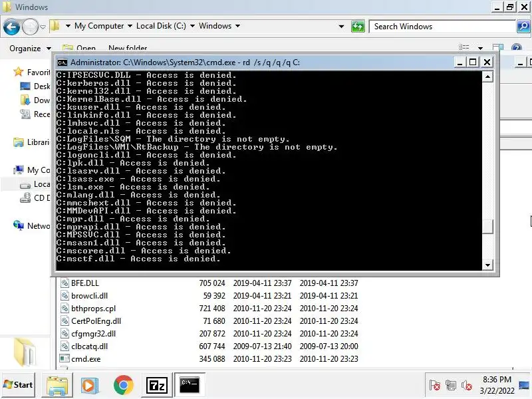
Task: Click the large folder icon in details pane
Action: (24, 352)
